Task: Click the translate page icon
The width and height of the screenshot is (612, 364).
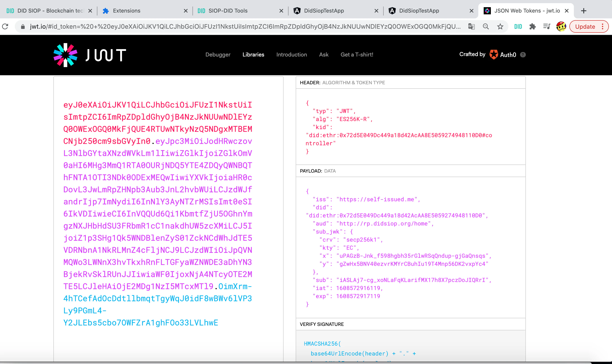Action: [x=471, y=26]
